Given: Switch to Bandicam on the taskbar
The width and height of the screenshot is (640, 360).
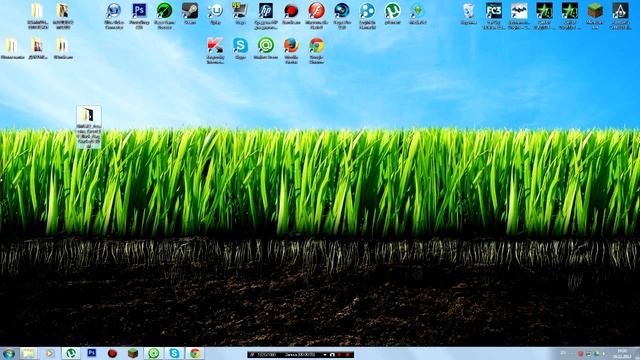Looking at the screenshot, I should click(x=113, y=353).
